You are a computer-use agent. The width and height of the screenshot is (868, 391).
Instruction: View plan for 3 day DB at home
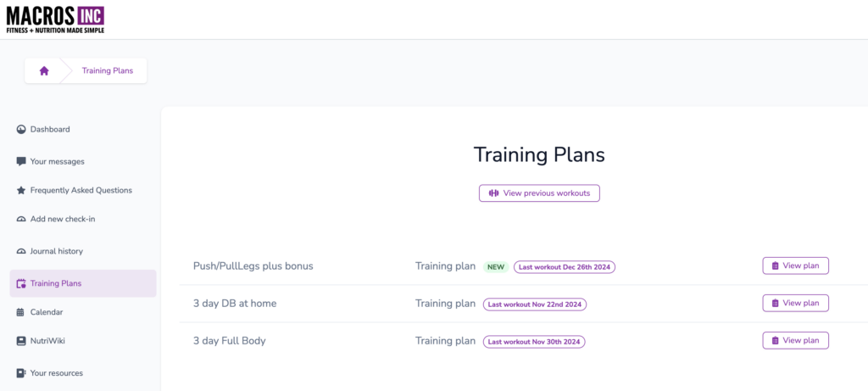tap(795, 303)
